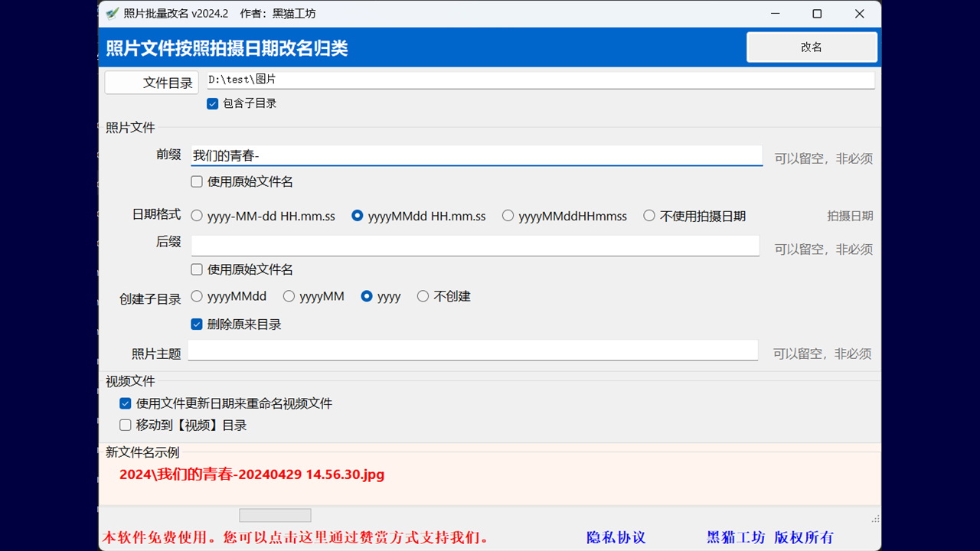Viewport: 980px width, 551px height.
Task: Click the 黑猫工坊 版权所有 copyright link
Action: point(769,538)
